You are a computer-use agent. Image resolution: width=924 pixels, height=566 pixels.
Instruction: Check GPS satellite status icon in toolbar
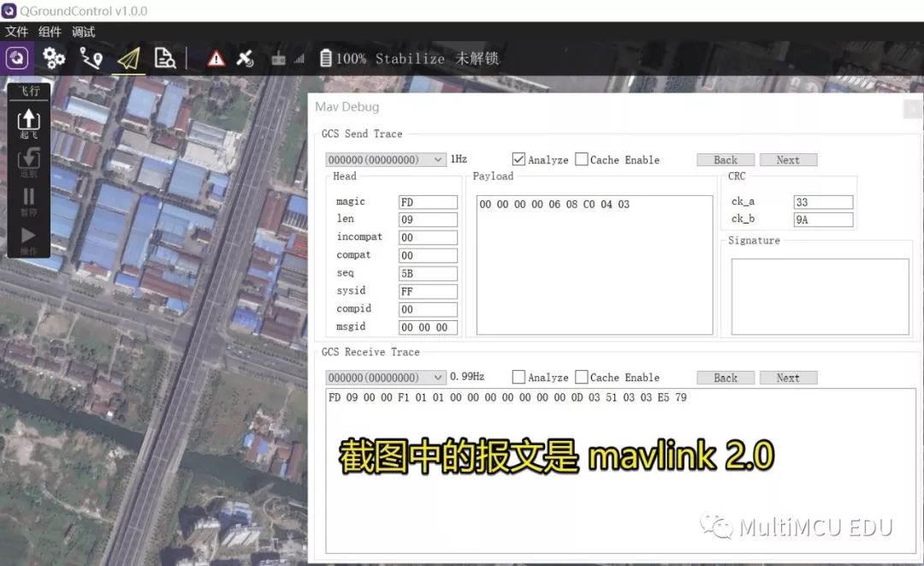(245, 58)
